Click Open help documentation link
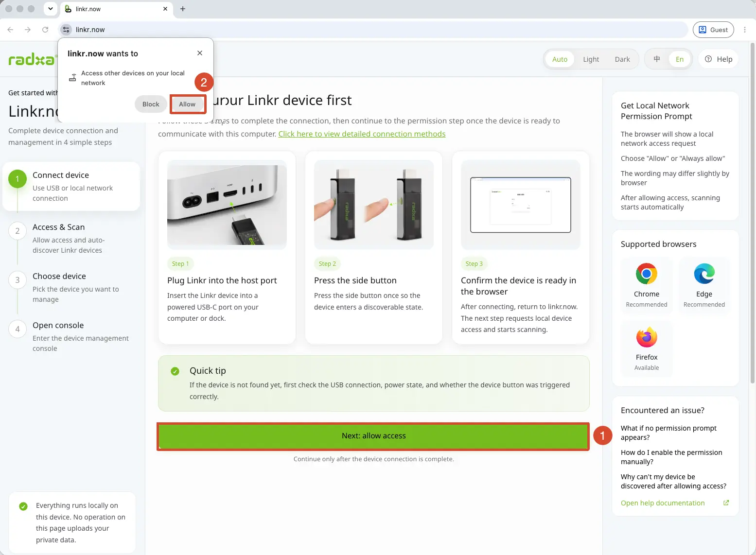Screen dimensions: 756x555 pyautogui.click(x=663, y=503)
